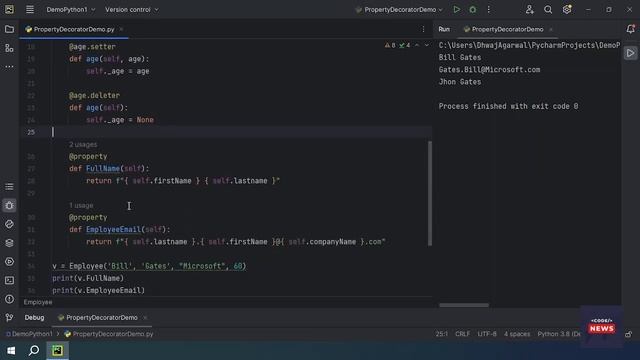Open the Project tool window folder icon
The image size is (640, 360).
click(x=9, y=29)
